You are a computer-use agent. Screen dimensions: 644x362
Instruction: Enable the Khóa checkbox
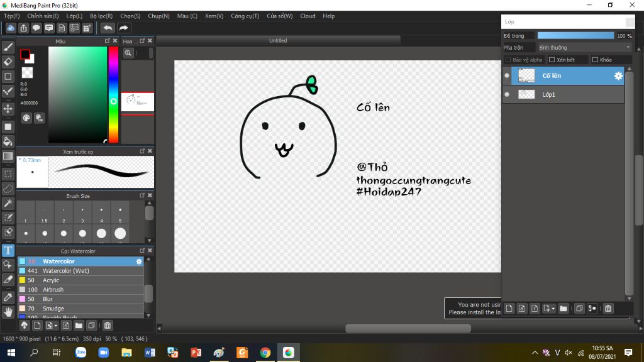coord(595,60)
